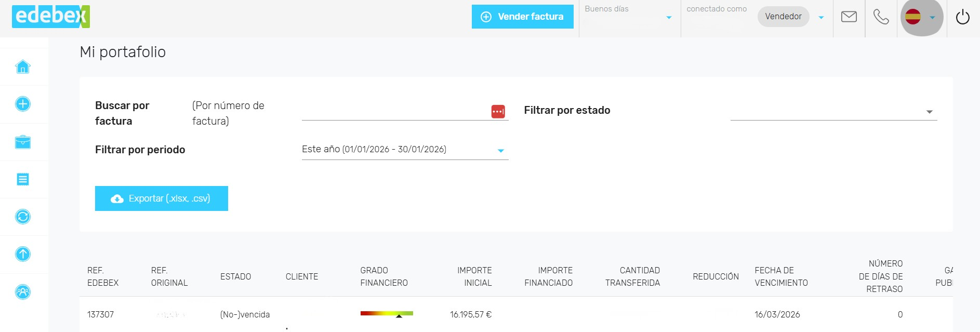
Task: Click the invoice number search field
Action: [x=395, y=111]
